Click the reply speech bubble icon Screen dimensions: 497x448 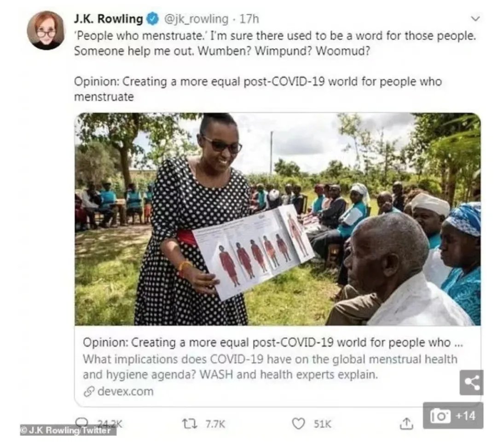pos(82,422)
